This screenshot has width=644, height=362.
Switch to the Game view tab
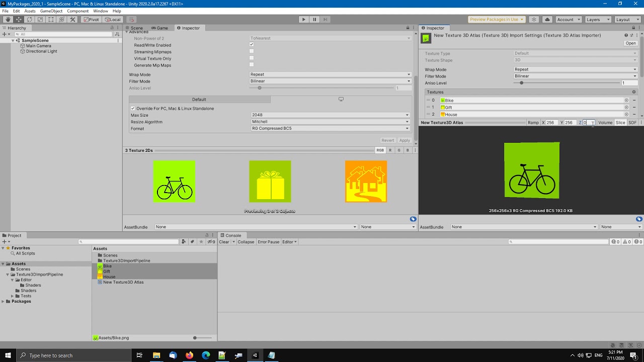tap(160, 28)
